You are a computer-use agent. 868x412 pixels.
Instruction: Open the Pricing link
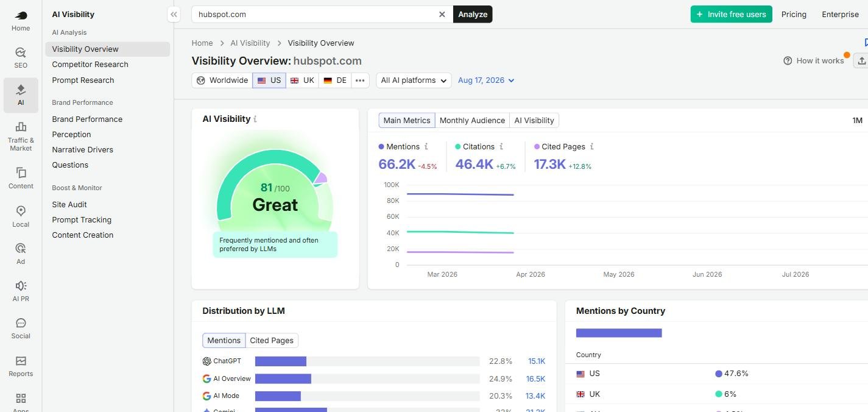(x=794, y=14)
